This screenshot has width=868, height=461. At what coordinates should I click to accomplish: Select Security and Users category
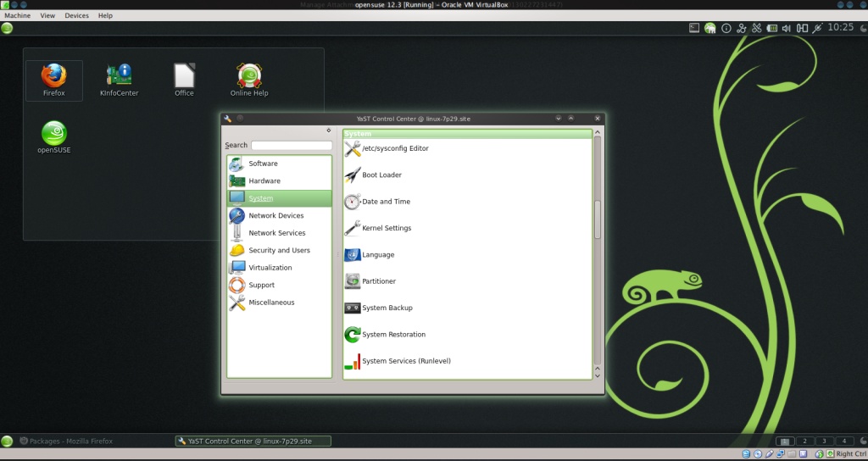(279, 250)
